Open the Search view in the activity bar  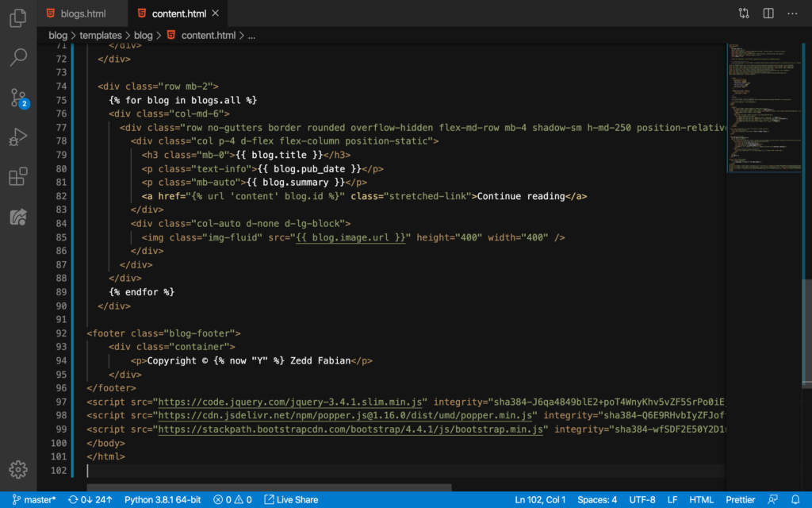click(x=18, y=57)
